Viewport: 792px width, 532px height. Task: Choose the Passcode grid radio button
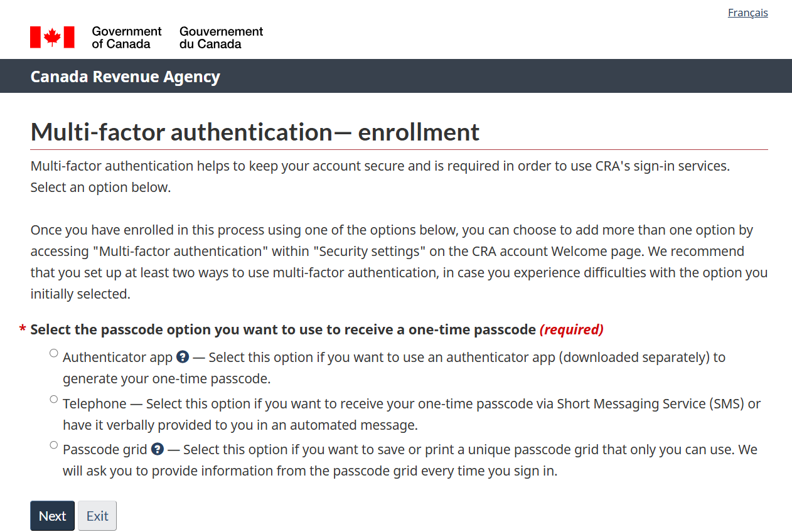click(x=53, y=445)
